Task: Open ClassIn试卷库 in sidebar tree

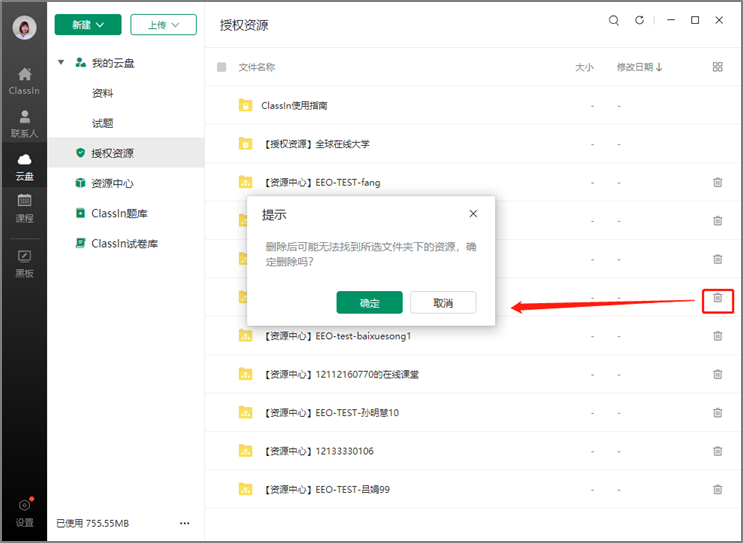Action: click(126, 244)
